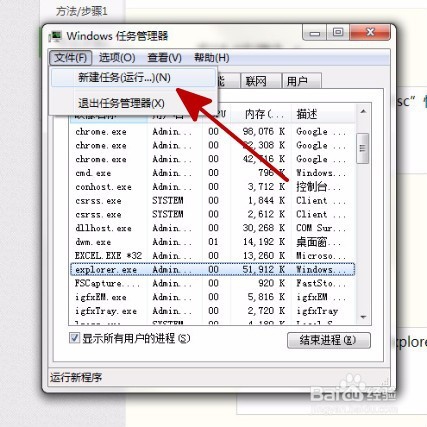Screen dimensions: 427x427
Task: Select the igfxEM.exe process row
Action: pyautogui.click(x=213, y=297)
